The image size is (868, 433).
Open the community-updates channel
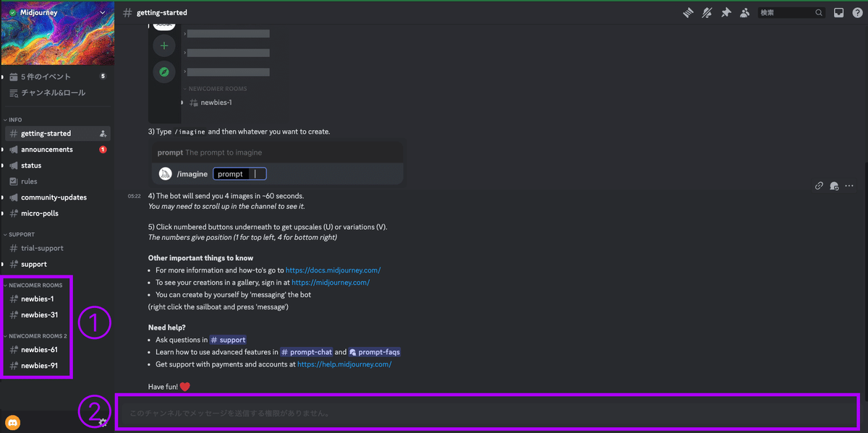click(54, 197)
